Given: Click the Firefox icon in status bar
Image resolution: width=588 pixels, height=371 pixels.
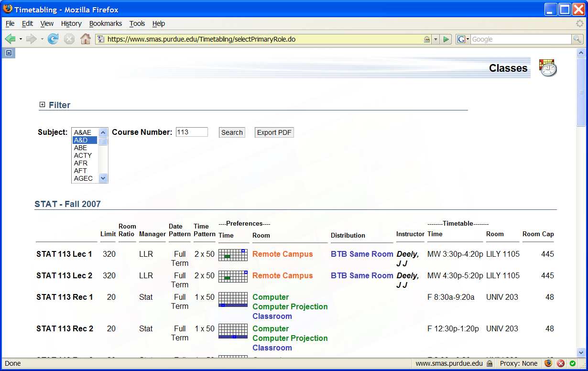Looking at the screenshot, I should pyautogui.click(x=548, y=363).
